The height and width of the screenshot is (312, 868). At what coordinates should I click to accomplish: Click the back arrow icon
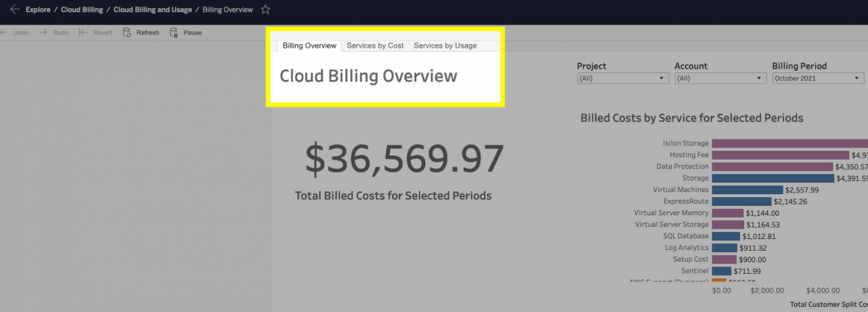pyautogui.click(x=14, y=10)
